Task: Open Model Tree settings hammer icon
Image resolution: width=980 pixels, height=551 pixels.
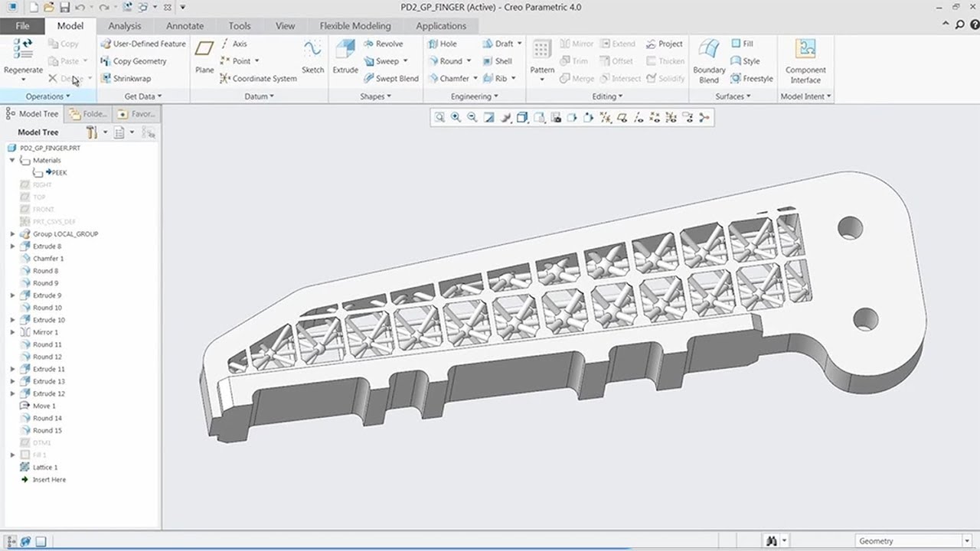Action: (92, 132)
